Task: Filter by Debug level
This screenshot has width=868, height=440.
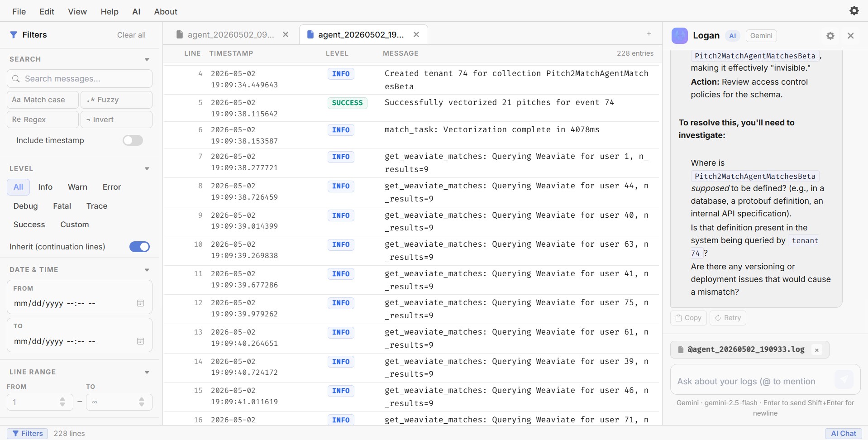Action: pyautogui.click(x=26, y=206)
